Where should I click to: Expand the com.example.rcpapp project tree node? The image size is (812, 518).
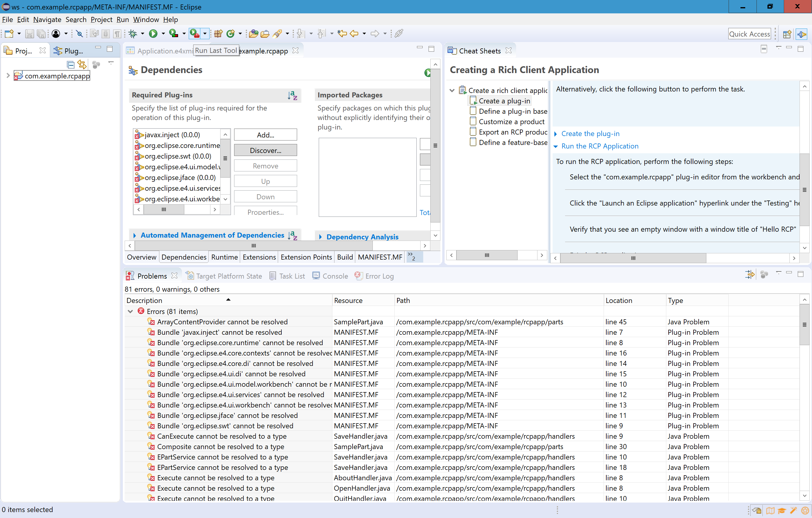tap(8, 75)
